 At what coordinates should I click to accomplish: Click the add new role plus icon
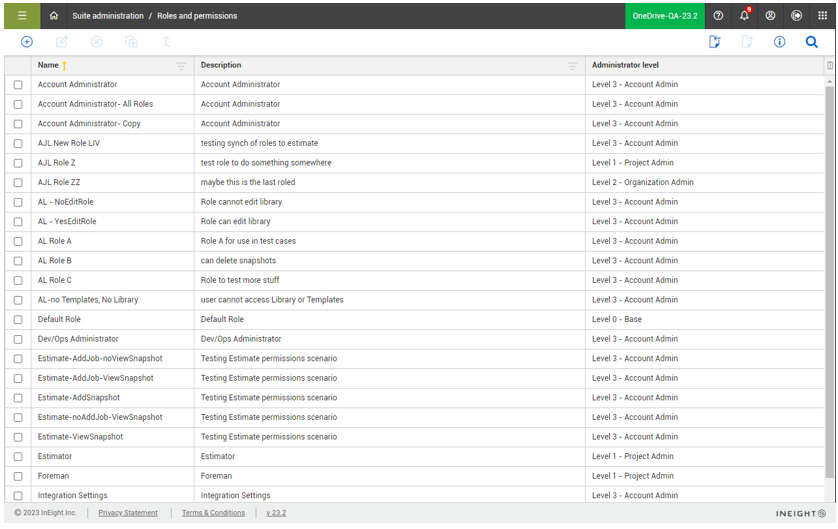27,42
